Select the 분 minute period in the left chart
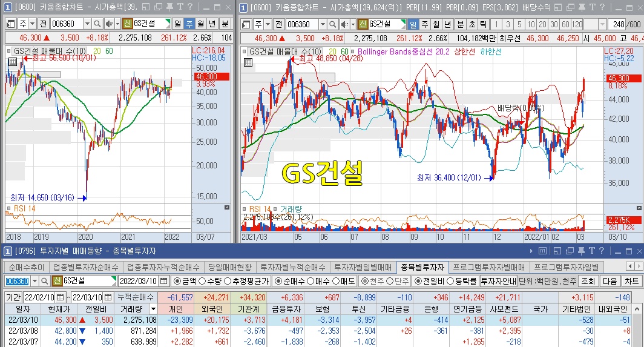Viewport: 644px width, 347px height. tap(225, 24)
